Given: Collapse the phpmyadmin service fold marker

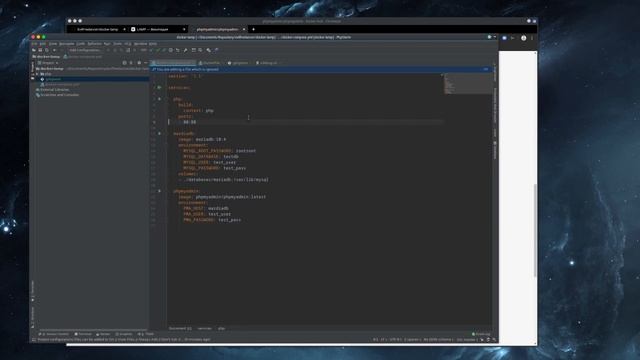Looking at the screenshot, I should pos(160,191).
